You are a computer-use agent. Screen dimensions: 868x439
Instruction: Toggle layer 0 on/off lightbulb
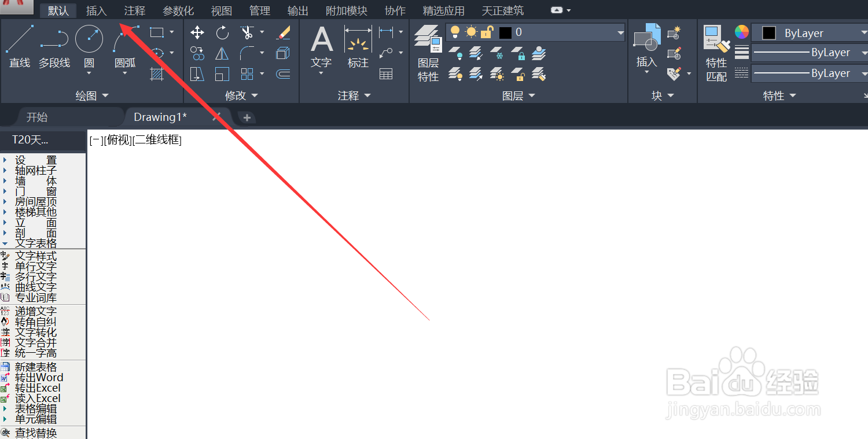pos(455,32)
